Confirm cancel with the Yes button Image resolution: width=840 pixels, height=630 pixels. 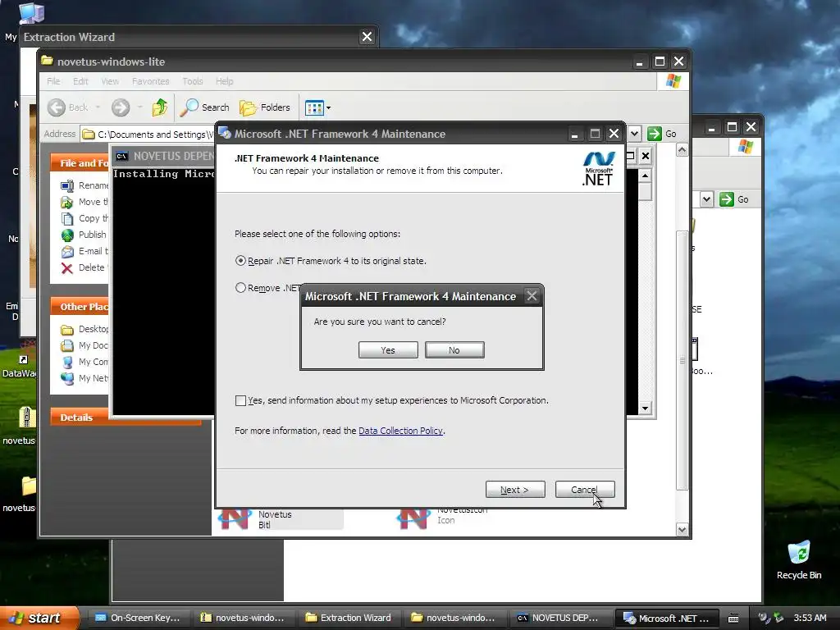pos(388,349)
